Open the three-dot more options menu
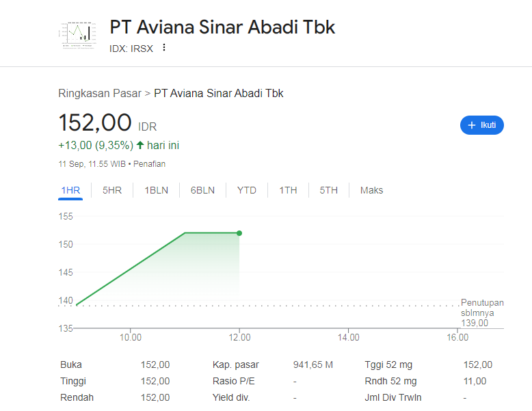 coord(164,48)
